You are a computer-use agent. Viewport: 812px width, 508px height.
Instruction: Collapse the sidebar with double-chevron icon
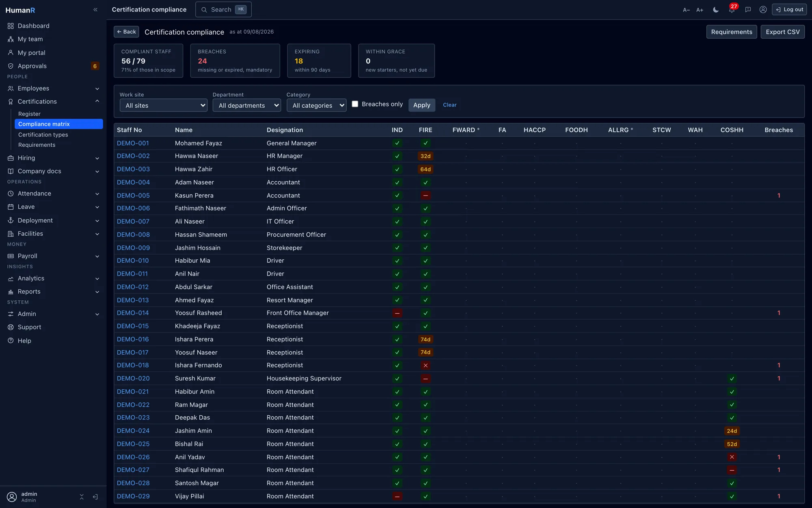[x=95, y=10]
